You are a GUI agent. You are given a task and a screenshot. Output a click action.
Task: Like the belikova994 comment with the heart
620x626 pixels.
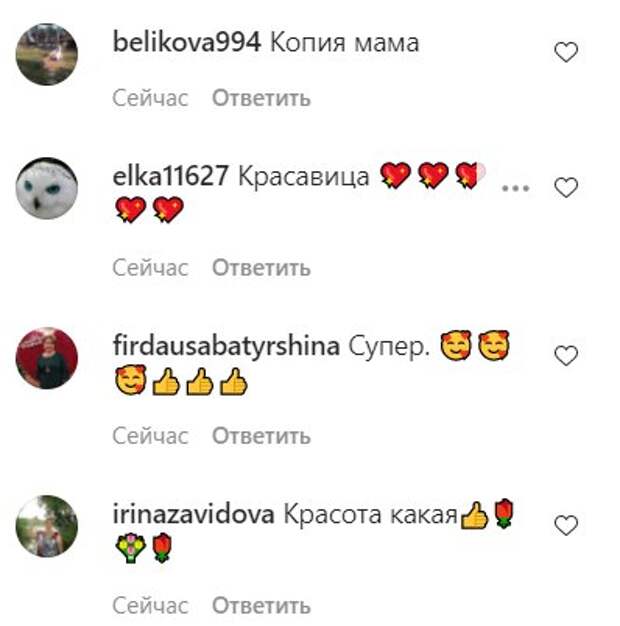pos(566,52)
